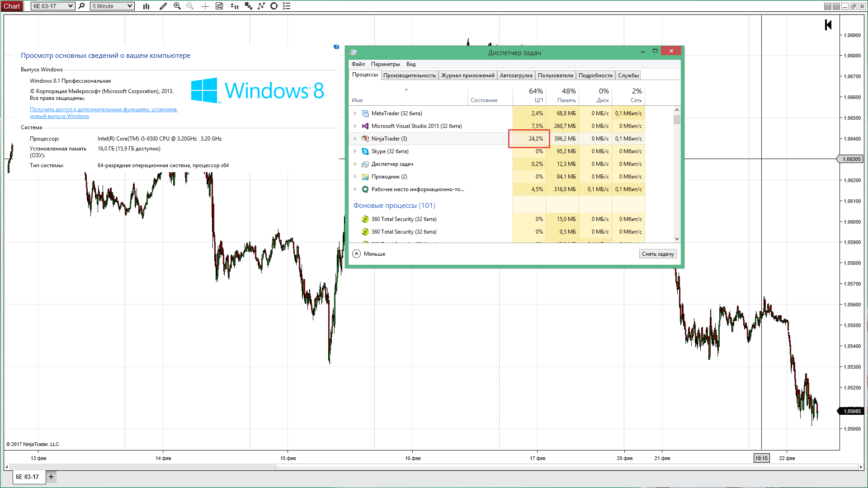Open the 6E 03-17 instrument dropdown
868x488 pixels.
(x=52, y=6)
